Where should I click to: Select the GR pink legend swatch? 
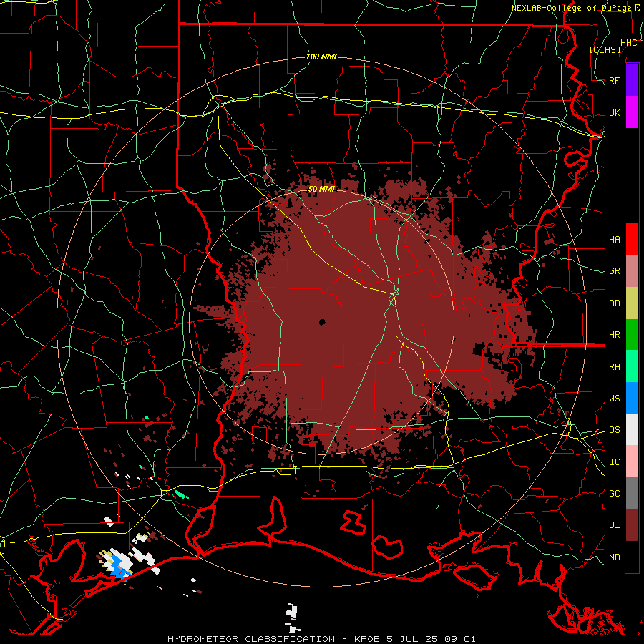[632, 271]
